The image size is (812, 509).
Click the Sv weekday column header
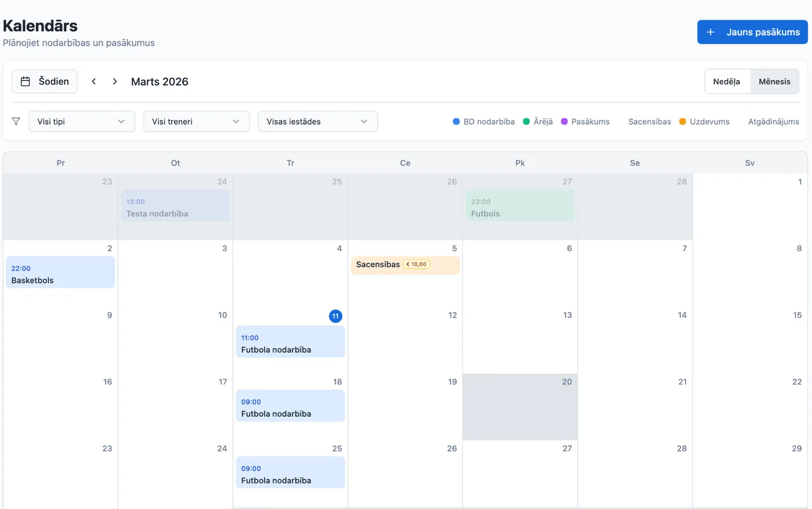coord(749,163)
